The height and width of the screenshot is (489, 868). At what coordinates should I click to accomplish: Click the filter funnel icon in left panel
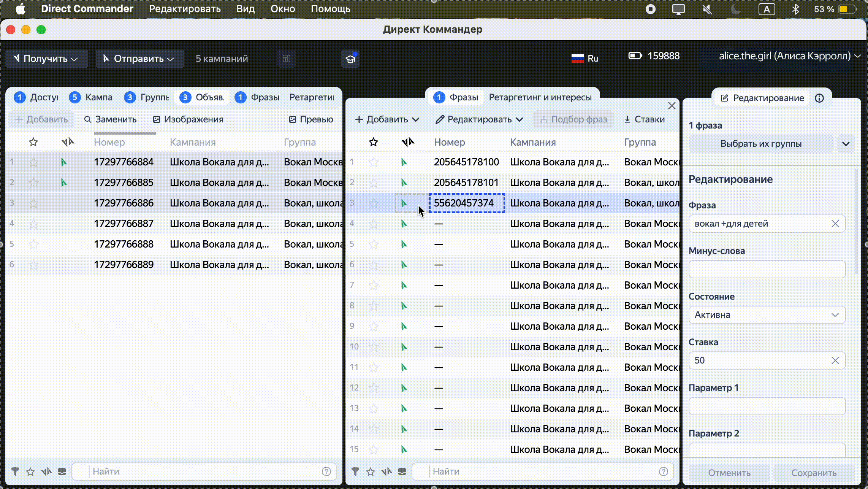tap(15, 472)
